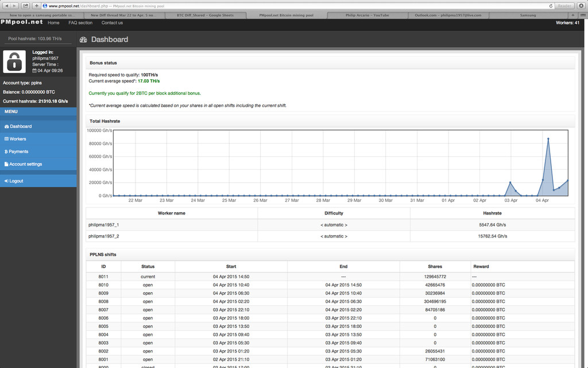
Task: Open Dashboard in the side menu
Action: click(x=38, y=126)
